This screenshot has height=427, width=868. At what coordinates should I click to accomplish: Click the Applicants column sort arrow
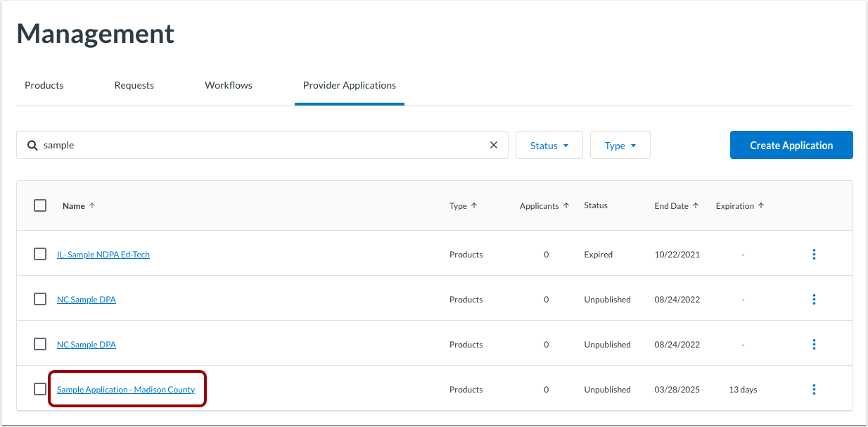[x=567, y=205]
